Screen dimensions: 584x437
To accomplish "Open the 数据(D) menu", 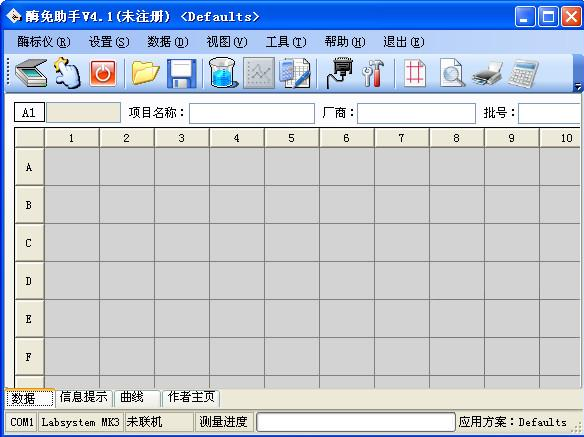I will click(168, 42).
